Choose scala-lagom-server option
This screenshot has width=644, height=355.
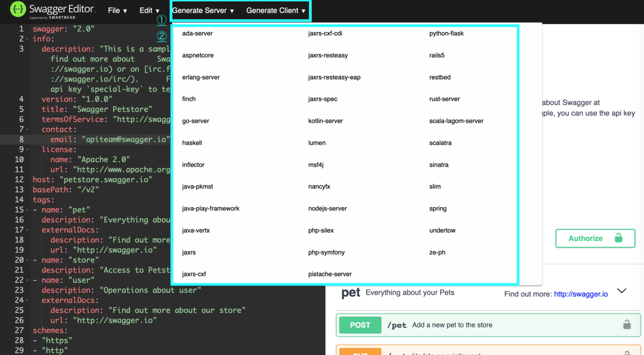[456, 121]
